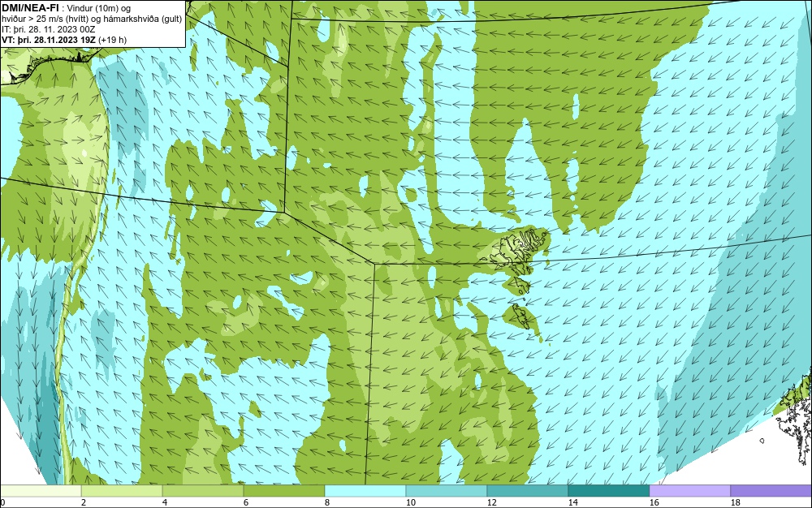Click the 'IT: þri. 28. 11. 2023 00Z' line
812x508 pixels.
click(x=48, y=29)
